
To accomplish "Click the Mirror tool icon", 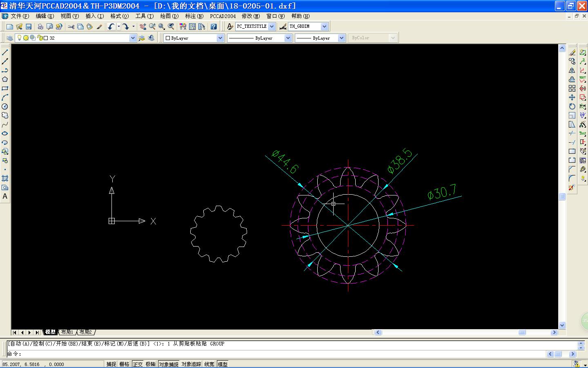I will [x=572, y=70].
